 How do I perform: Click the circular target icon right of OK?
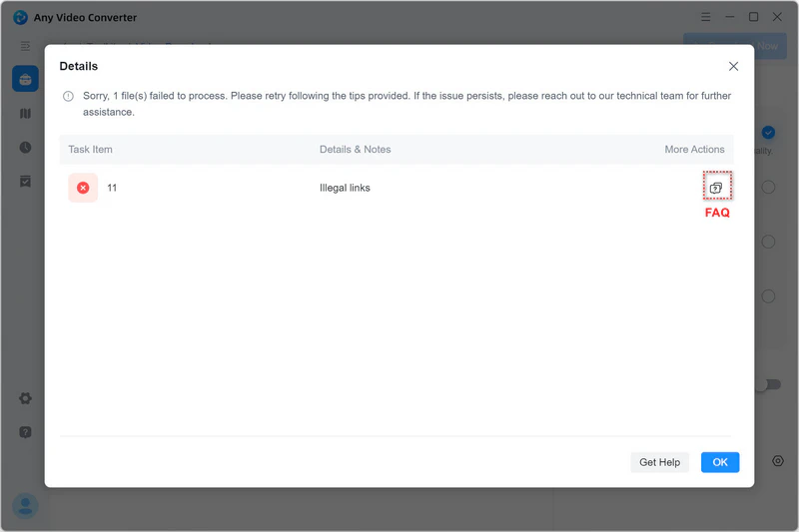coord(778,461)
